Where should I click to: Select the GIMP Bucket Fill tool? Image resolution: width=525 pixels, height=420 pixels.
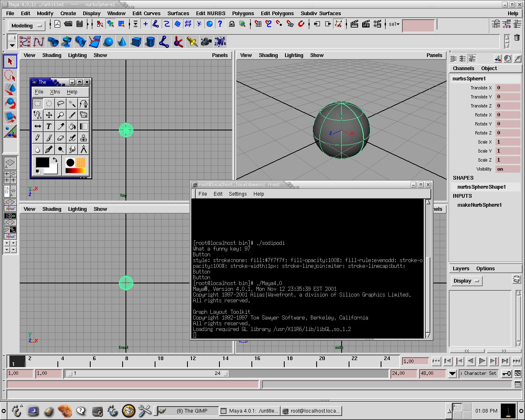(x=72, y=126)
